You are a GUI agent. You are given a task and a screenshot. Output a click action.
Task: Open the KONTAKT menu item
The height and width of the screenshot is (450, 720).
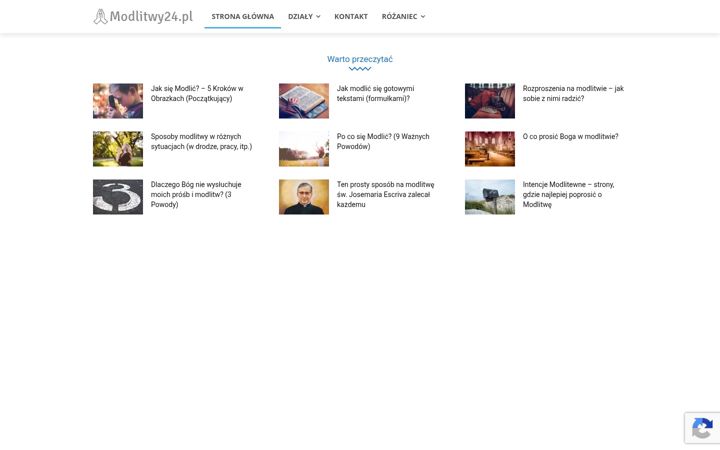click(x=351, y=17)
